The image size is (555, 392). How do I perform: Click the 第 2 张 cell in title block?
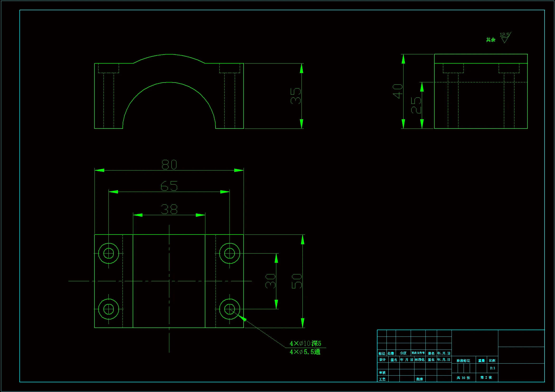486,378
